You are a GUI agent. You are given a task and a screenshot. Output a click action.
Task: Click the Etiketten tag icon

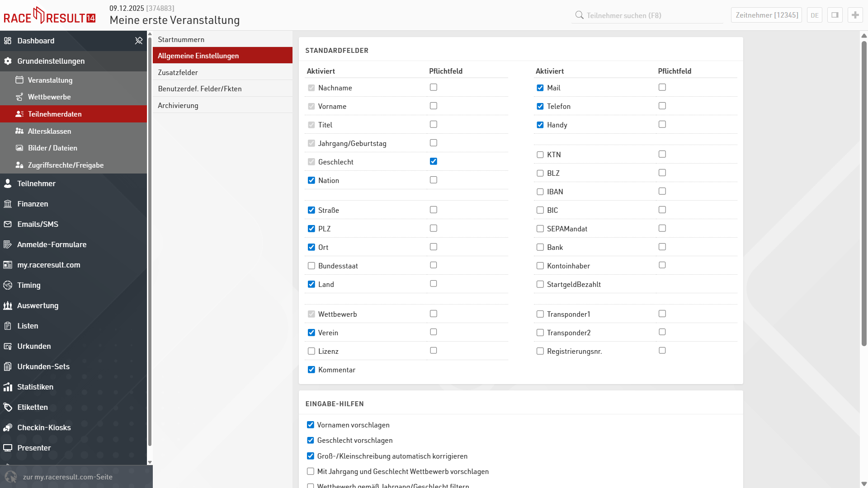pyautogui.click(x=8, y=407)
